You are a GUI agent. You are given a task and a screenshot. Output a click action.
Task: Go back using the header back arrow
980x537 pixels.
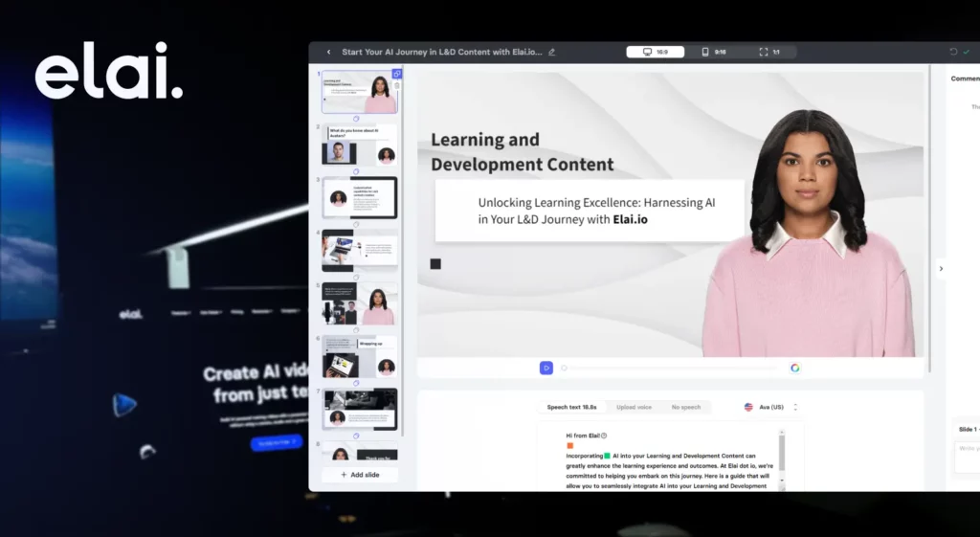pyautogui.click(x=329, y=52)
